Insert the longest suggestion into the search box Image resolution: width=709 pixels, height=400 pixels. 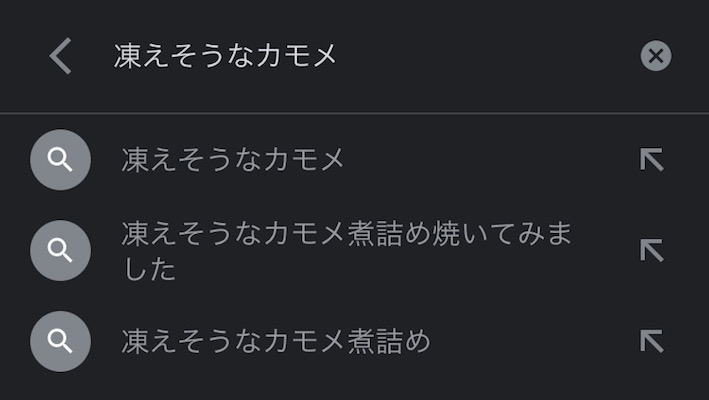[x=651, y=250]
